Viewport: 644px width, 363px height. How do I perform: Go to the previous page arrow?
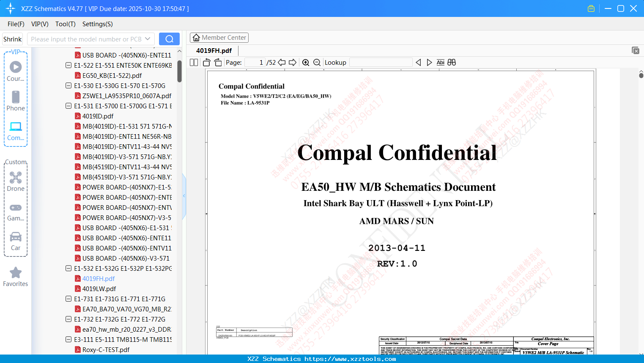coord(282,62)
